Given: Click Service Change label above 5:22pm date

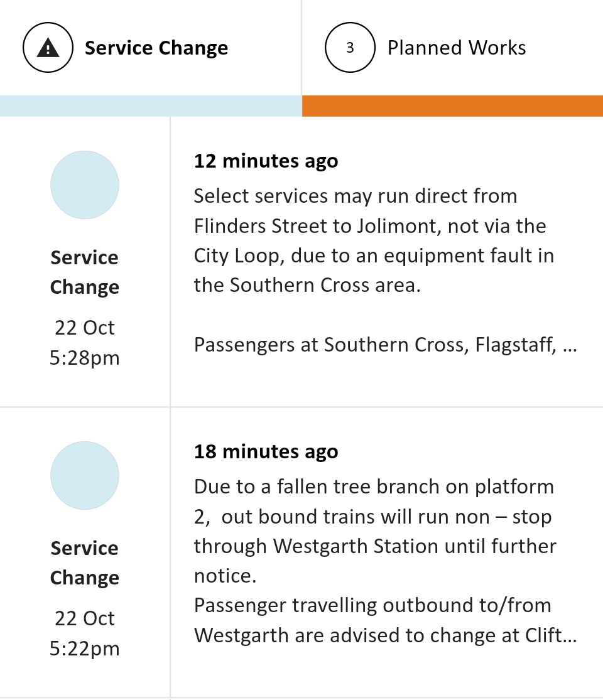Looking at the screenshot, I should [85, 563].
